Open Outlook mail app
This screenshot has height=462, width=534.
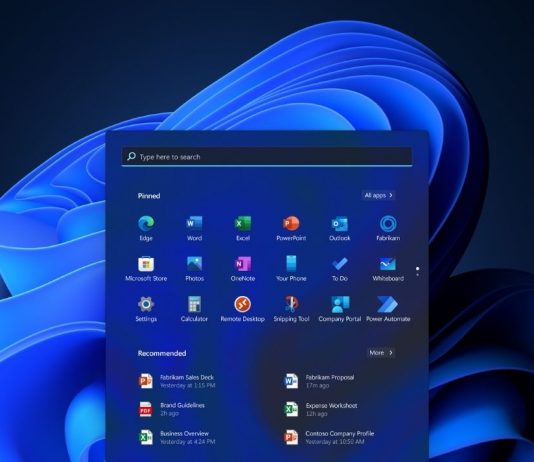(340, 228)
